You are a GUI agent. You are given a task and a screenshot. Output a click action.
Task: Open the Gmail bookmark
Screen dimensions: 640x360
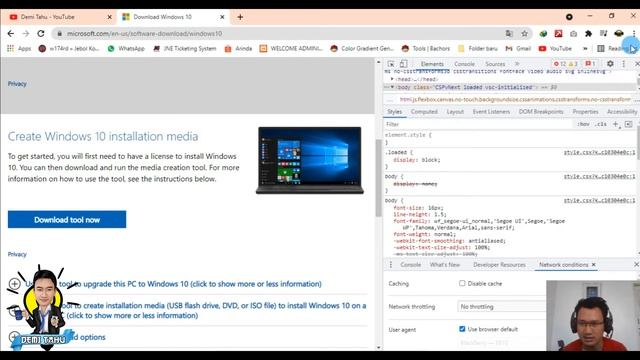coord(518,48)
